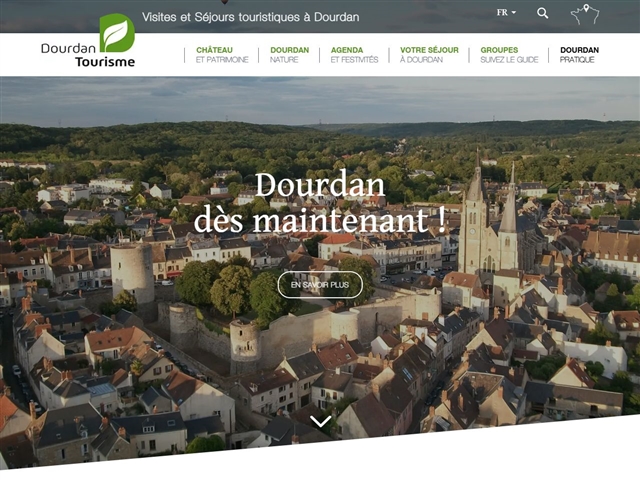Open the Votre Séjour à Dourdan menu

(x=429, y=55)
